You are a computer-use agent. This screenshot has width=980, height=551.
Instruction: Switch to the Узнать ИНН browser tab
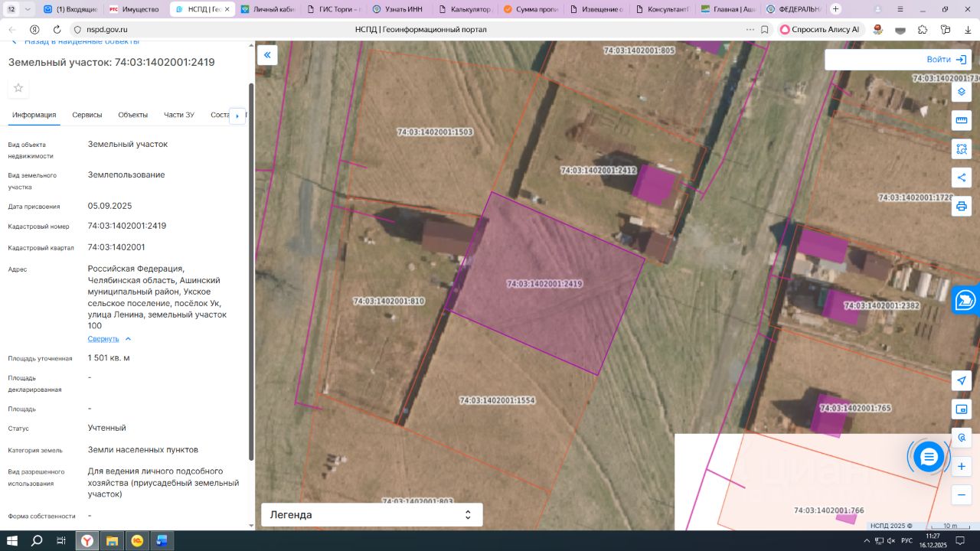click(x=399, y=9)
